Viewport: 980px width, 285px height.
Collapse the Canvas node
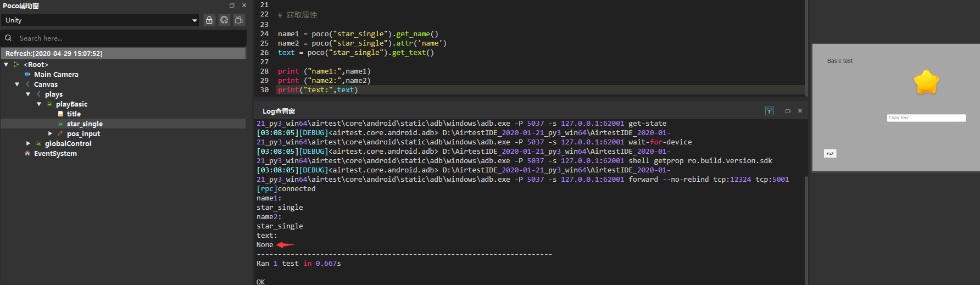17,85
